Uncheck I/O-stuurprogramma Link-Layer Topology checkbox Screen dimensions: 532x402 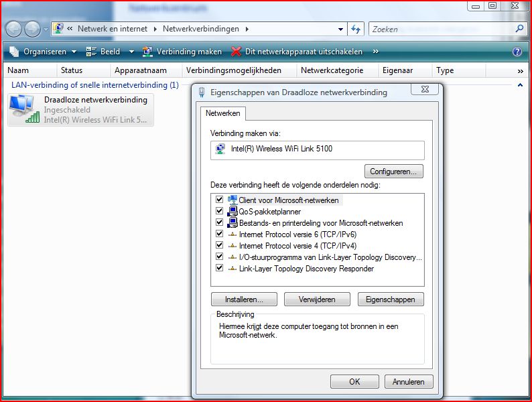[x=220, y=257]
